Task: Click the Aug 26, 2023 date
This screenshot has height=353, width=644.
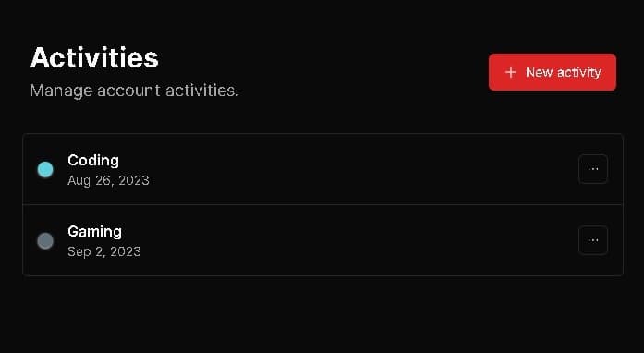Action: pos(108,180)
